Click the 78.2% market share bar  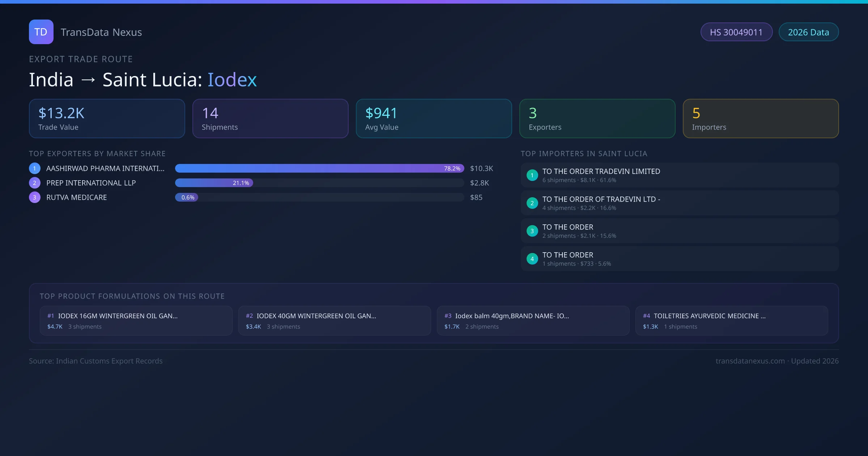[x=319, y=168]
